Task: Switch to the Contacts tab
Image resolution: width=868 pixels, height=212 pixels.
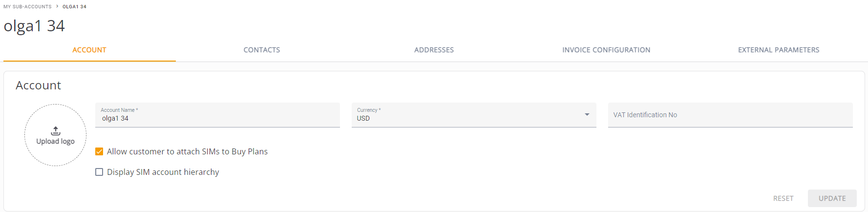Action: (x=262, y=50)
